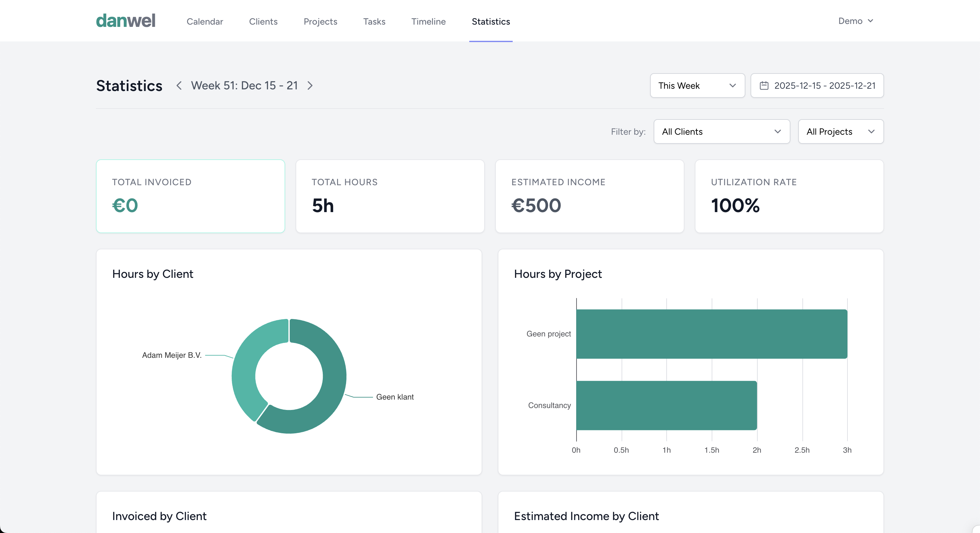Go to the Tasks tab
This screenshot has height=533, width=980.
tap(374, 22)
